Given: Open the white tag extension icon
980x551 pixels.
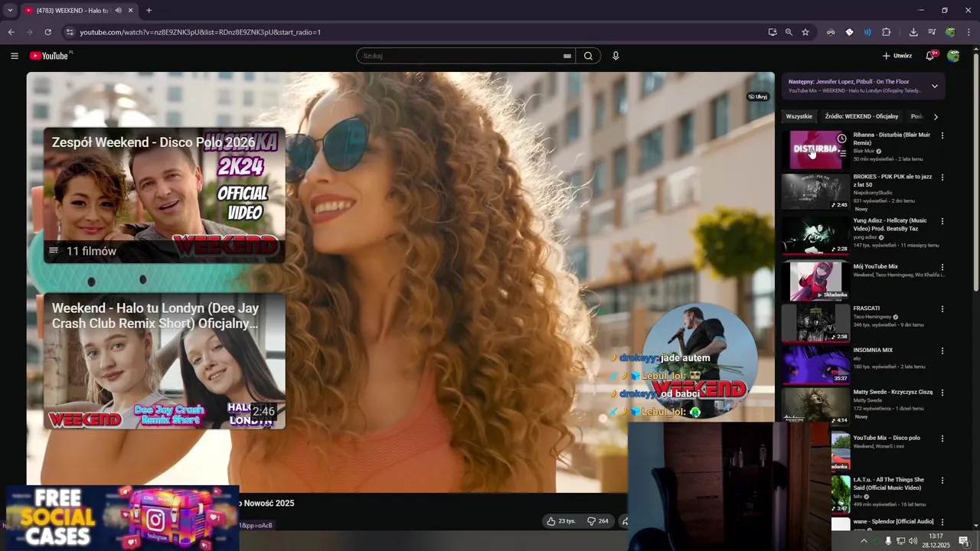Looking at the screenshot, I should 849,32.
